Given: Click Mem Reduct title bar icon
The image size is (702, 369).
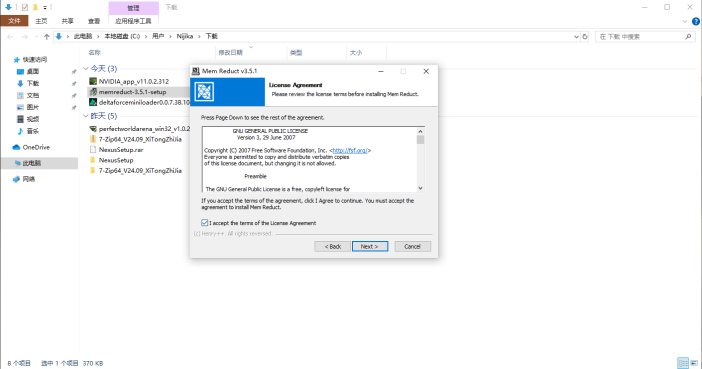Looking at the screenshot, I should point(196,71).
